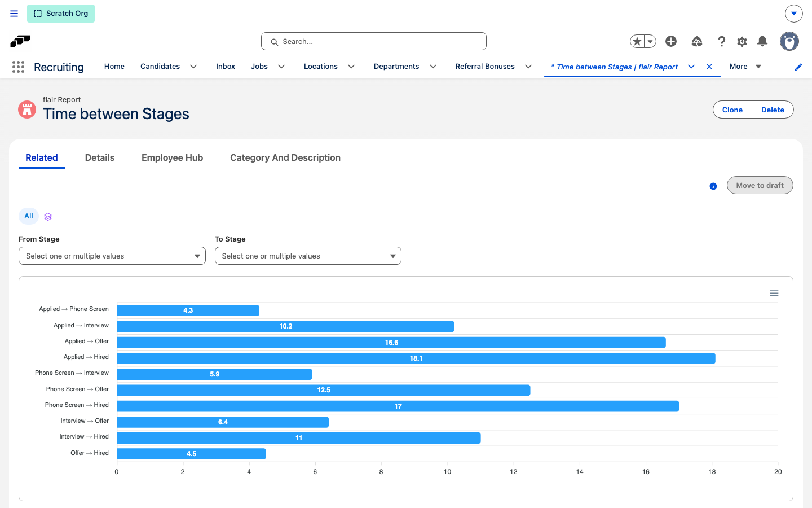Image resolution: width=812 pixels, height=508 pixels.
Task: Open the Departments tab
Action: click(396, 67)
